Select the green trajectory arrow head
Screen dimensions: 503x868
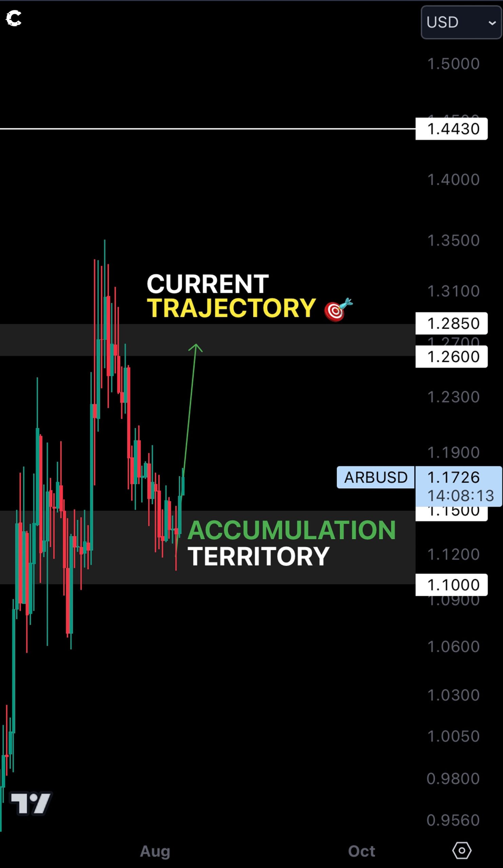click(x=195, y=347)
